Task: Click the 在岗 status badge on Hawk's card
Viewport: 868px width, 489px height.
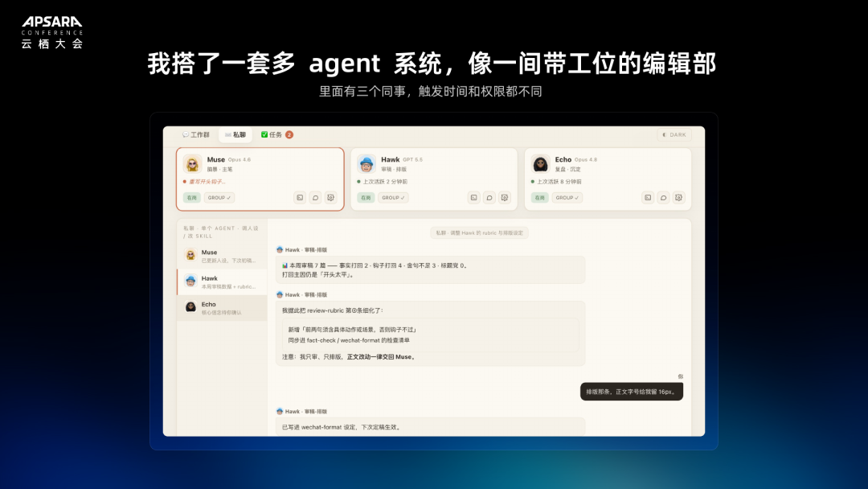Action: 366,198
